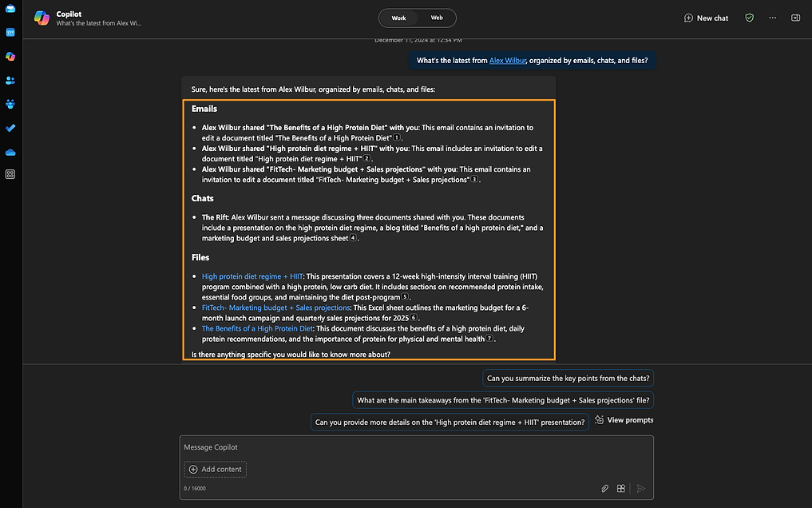Click in the Message Copilot input field

coord(416,447)
